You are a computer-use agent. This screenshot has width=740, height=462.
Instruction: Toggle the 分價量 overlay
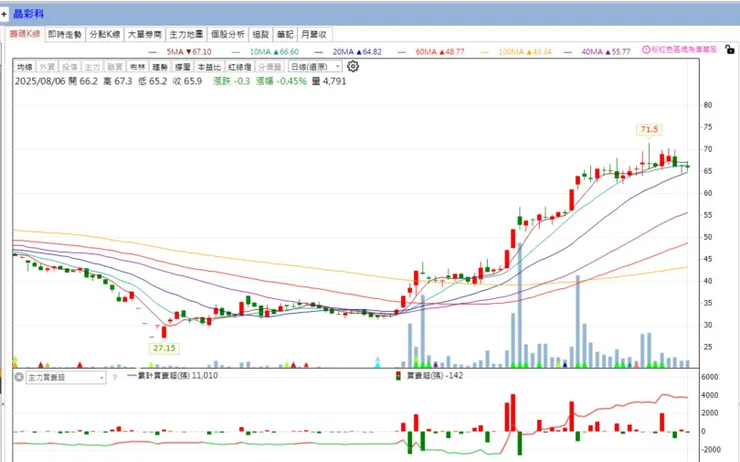point(270,67)
